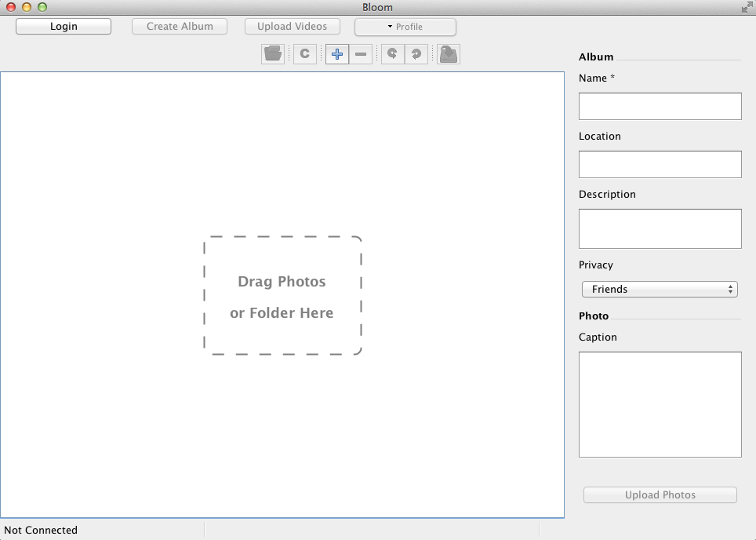The width and height of the screenshot is (756, 540).
Task: Click the open folder toolbar icon
Action: [x=273, y=54]
